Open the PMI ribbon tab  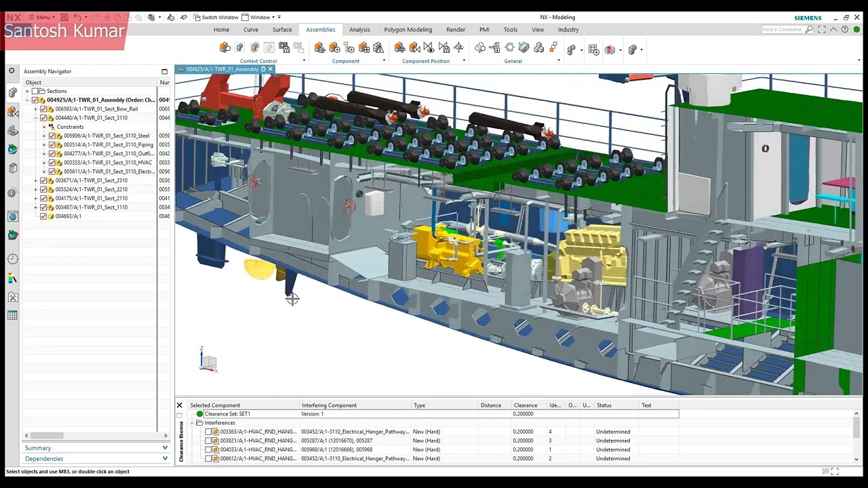click(x=484, y=30)
